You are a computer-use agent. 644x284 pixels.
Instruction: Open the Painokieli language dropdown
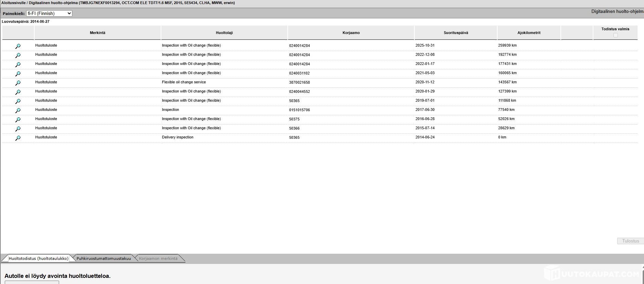pos(49,14)
